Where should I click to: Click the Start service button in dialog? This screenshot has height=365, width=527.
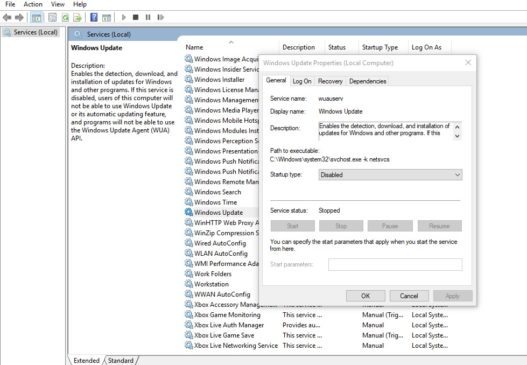[292, 226]
